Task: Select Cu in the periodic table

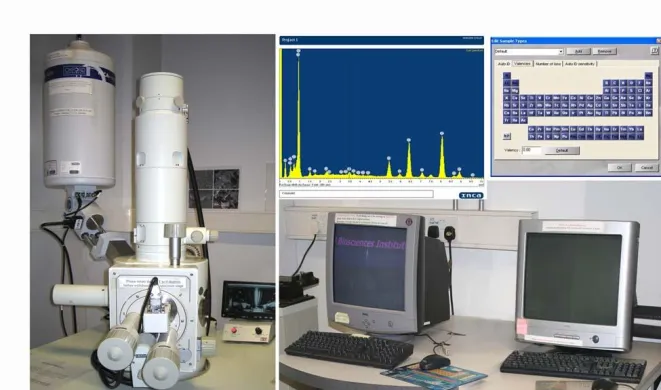Action: tap(590, 98)
